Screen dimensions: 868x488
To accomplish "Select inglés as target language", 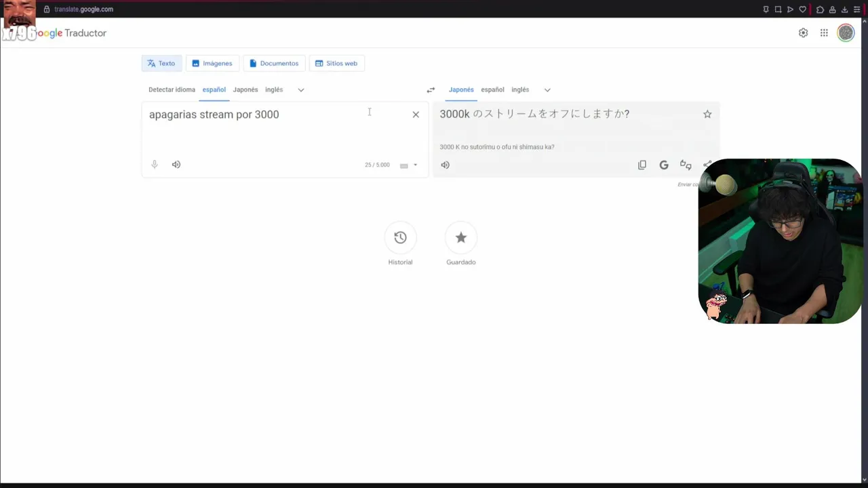I will [520, 89].
